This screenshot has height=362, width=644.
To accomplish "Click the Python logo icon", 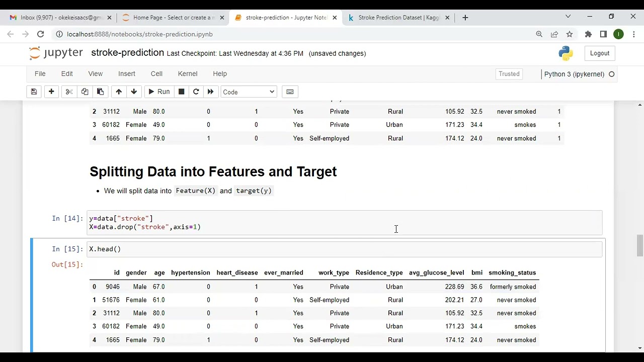I will click(x=566, y=53).
